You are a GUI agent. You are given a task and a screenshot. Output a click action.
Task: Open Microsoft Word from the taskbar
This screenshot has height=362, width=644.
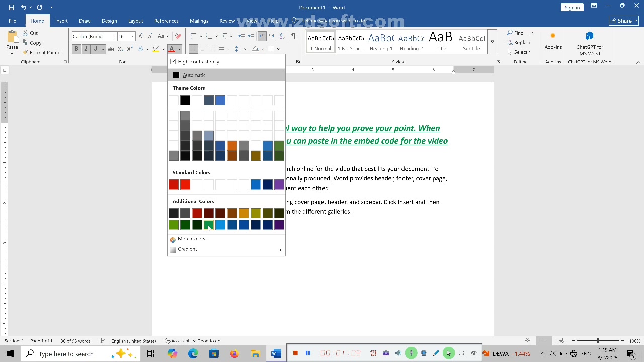coord(276,353)
